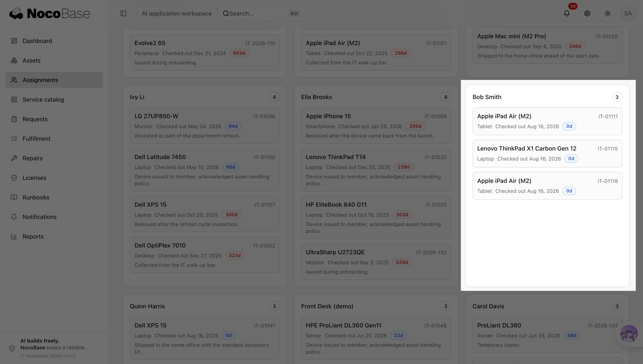This screenshot has width=643, height=364.
Task: Open the Requests page
Action: 54,119
